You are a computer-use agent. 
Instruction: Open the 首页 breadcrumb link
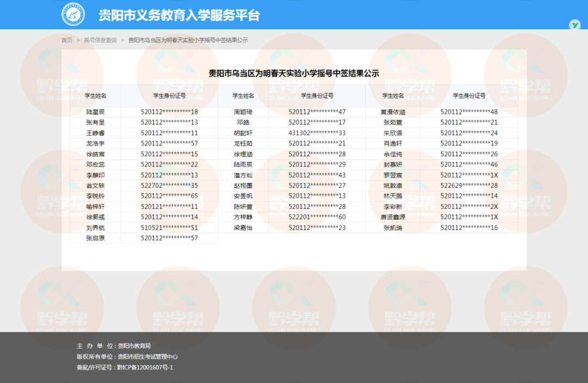[67, 40]
